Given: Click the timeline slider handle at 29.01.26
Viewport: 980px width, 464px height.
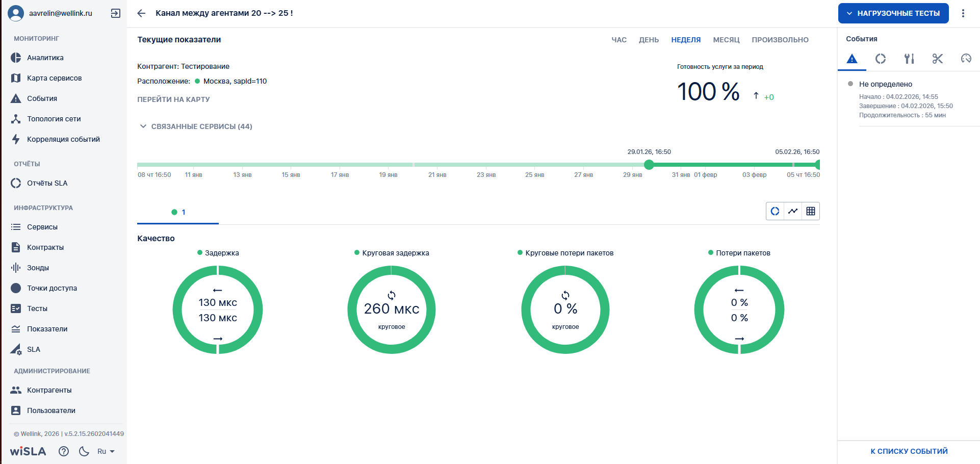Looking at the screenshot, I should tap(649, 165).
